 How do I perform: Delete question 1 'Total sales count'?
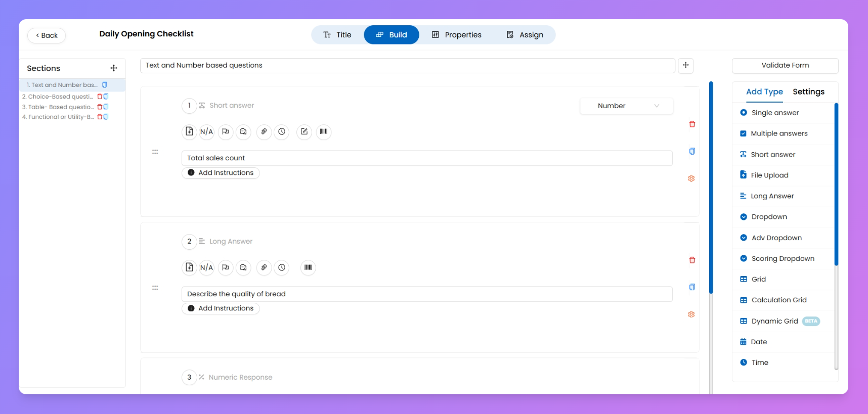pyautogui.click(x=692, y=124)
